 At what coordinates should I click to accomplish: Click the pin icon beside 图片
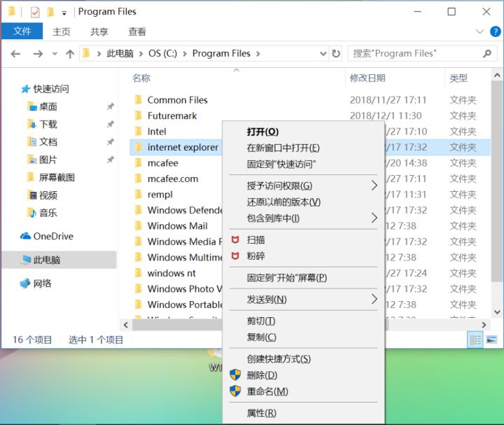tap(111, 160)
